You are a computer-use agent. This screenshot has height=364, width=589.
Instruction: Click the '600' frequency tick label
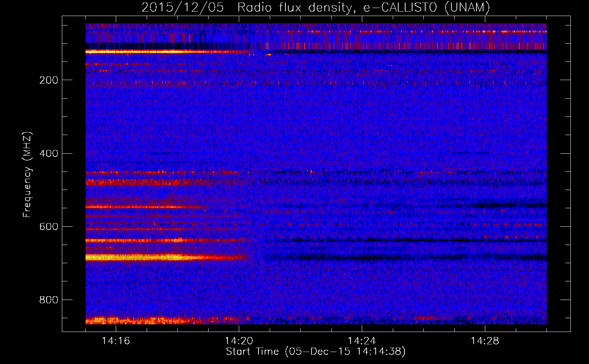49,226
